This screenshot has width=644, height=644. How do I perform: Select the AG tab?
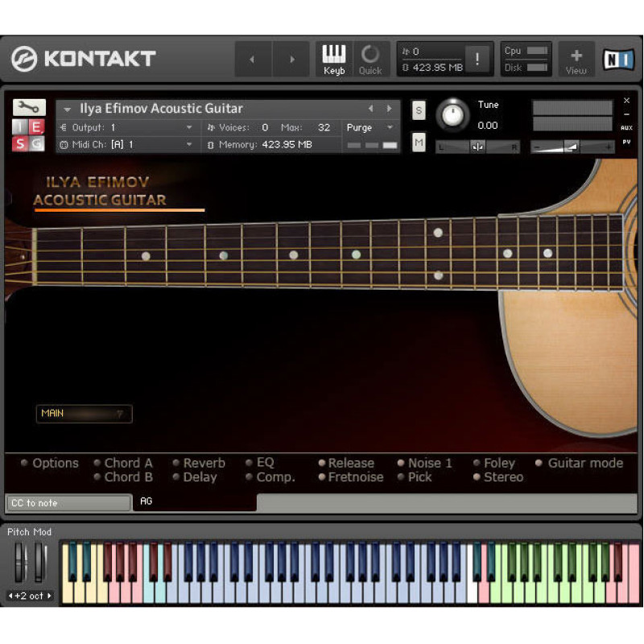(147, 502)
